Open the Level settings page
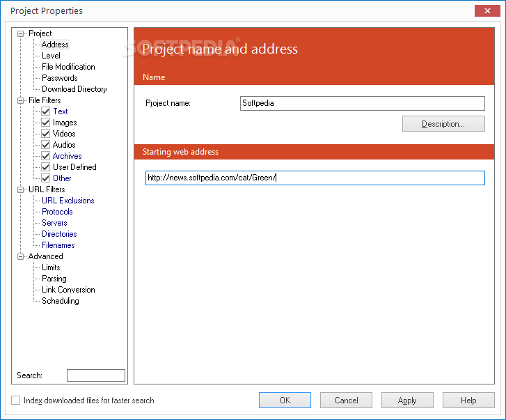 click(x=51, y=56)
